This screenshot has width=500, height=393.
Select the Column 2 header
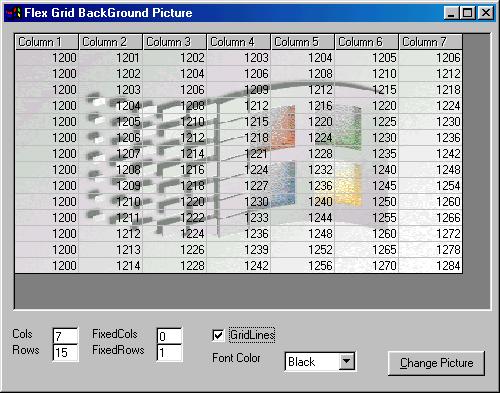point(111,42)
